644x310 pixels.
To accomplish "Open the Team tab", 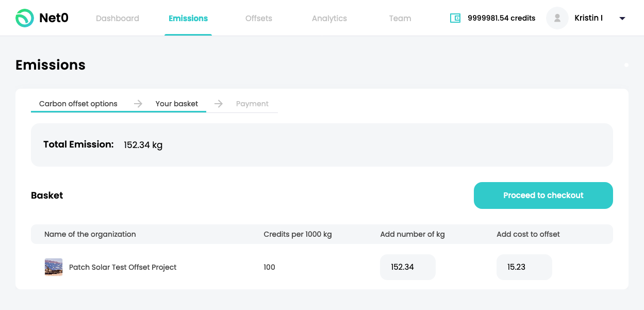I will (400, 18).
